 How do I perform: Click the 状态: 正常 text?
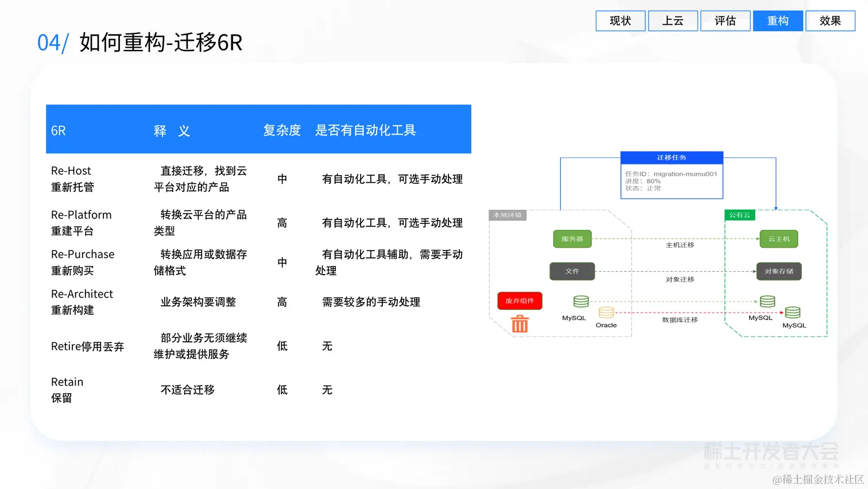(643, 188)
